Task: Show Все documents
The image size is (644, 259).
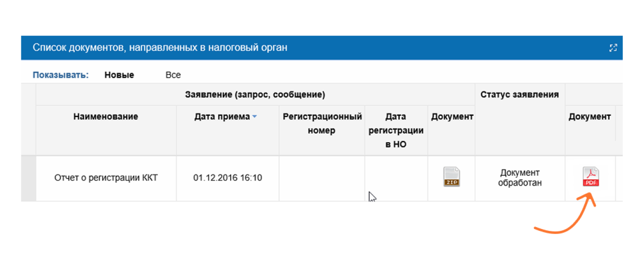Action: [173, 75]
